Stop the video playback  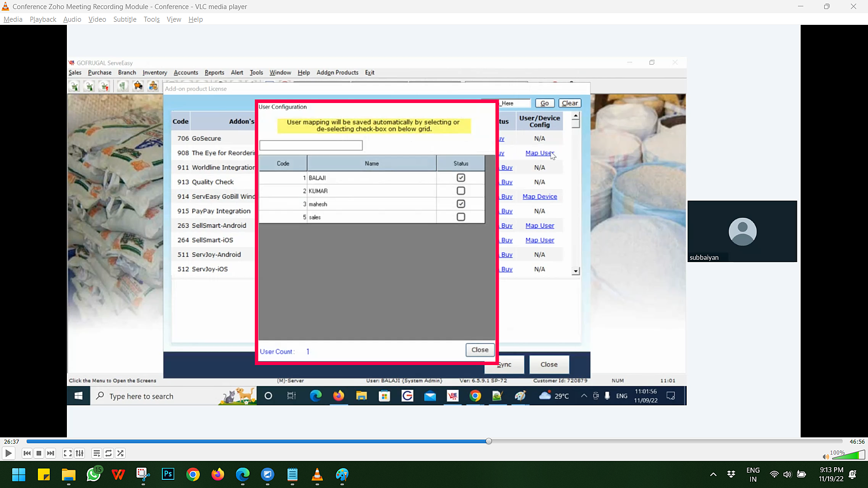click(39, 453)
